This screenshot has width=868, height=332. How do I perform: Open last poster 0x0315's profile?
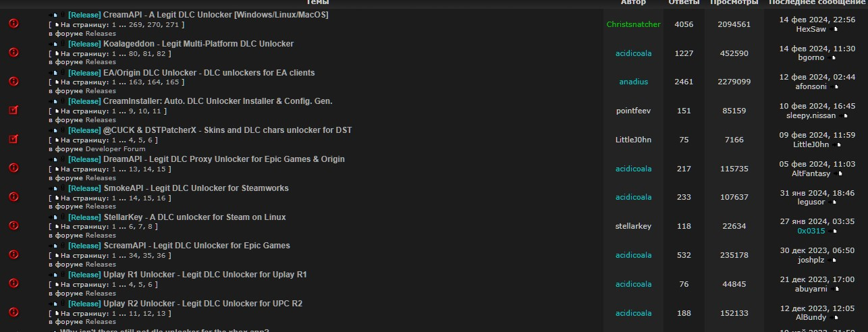(x=811, y=231)
